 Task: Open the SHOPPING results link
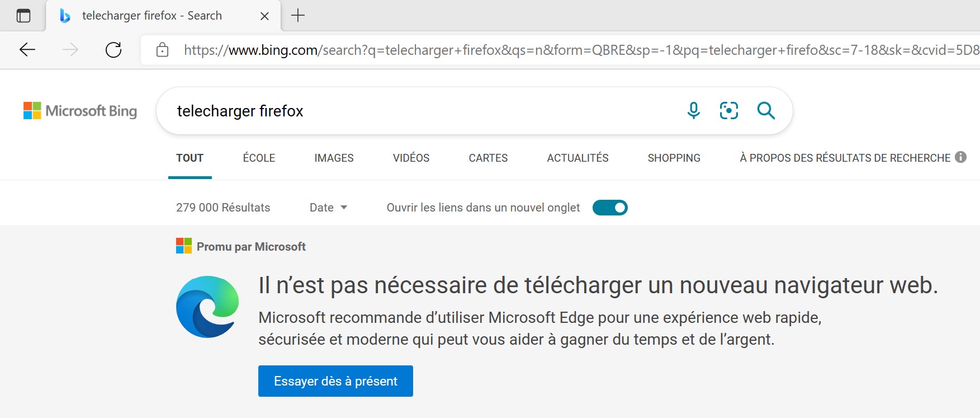[674, 158]
